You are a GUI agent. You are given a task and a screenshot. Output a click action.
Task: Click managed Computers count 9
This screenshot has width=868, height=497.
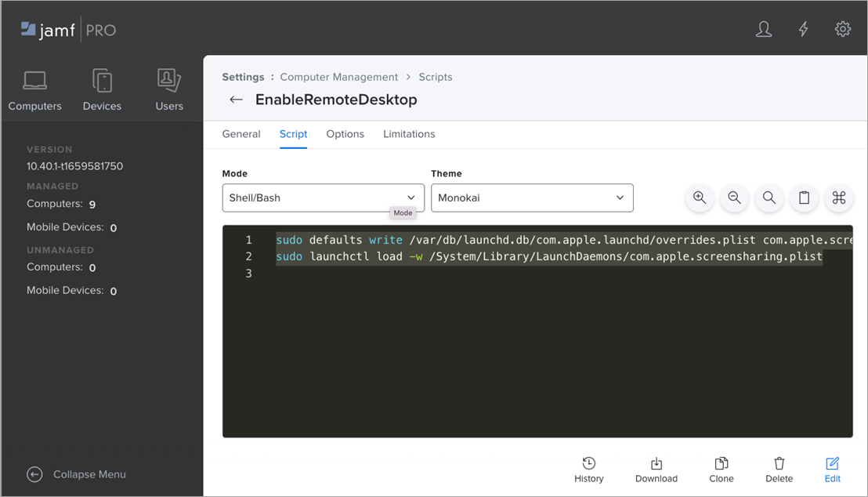tap(92, 205)
